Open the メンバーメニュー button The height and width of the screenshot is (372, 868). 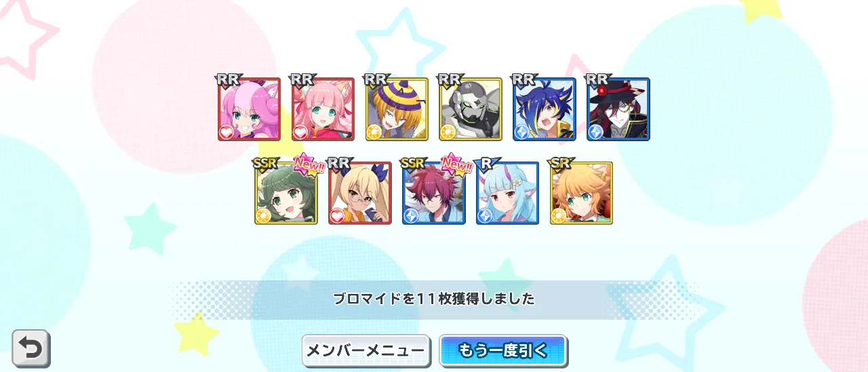366,350
